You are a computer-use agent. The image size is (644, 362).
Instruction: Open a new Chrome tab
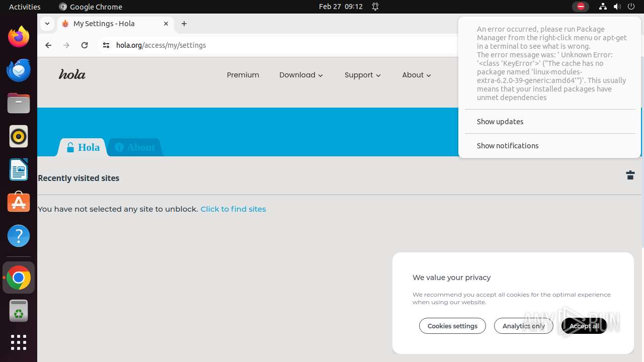184,24
